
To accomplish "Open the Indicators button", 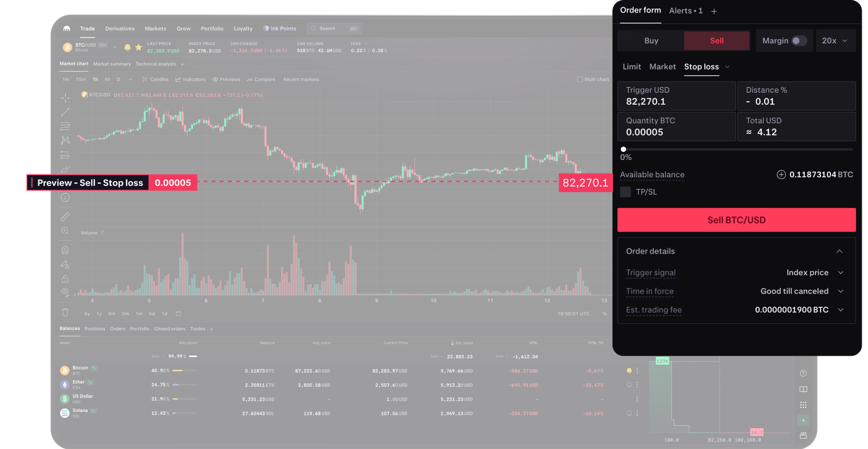I will [190, 80].
